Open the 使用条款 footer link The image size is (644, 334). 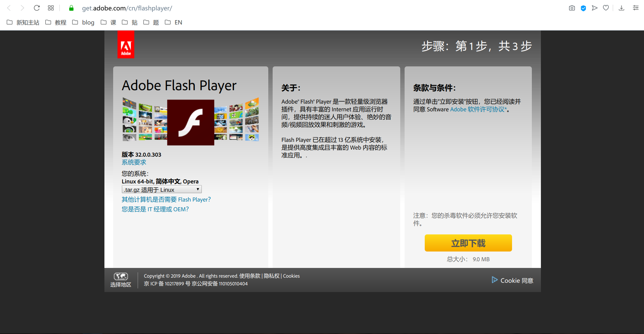(x=250, y=276)
